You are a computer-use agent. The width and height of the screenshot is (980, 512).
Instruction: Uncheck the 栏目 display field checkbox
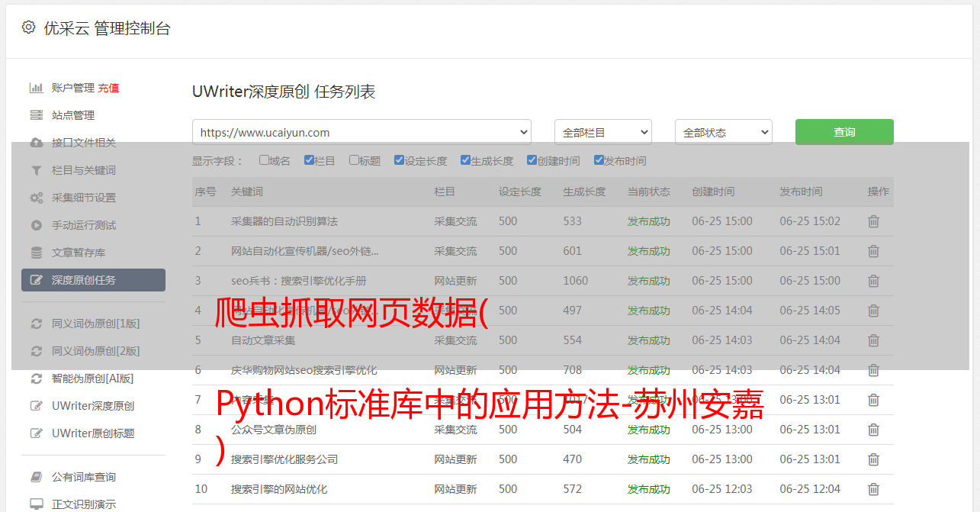(x=309, y=160)
